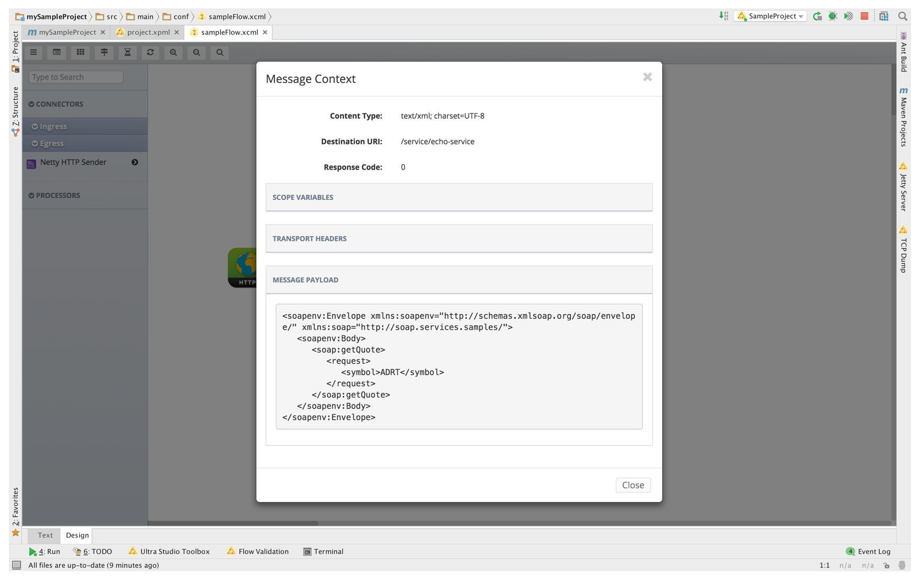
Task: Expand the Ingress connectors group
Action: point(84,127)
